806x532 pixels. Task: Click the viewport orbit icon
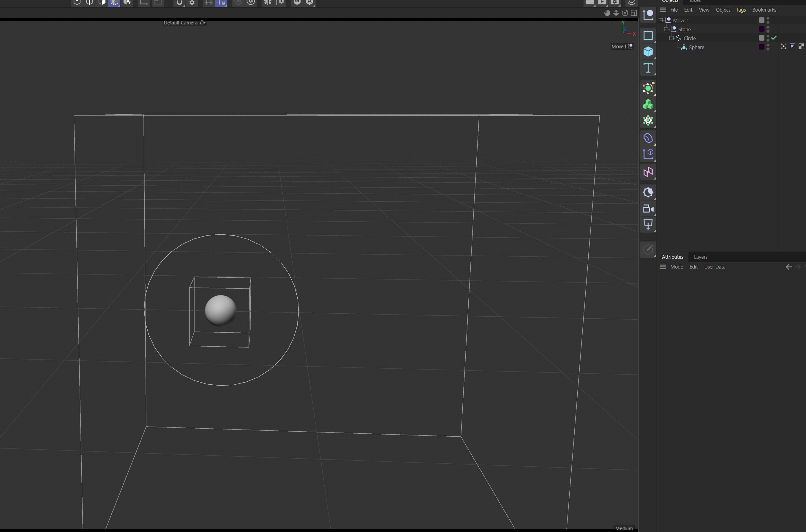pyautogui.click(x=625, y=13)
